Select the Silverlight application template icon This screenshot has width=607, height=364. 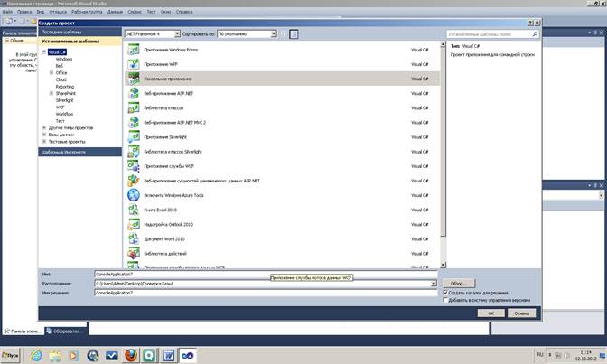click(134, 137)
